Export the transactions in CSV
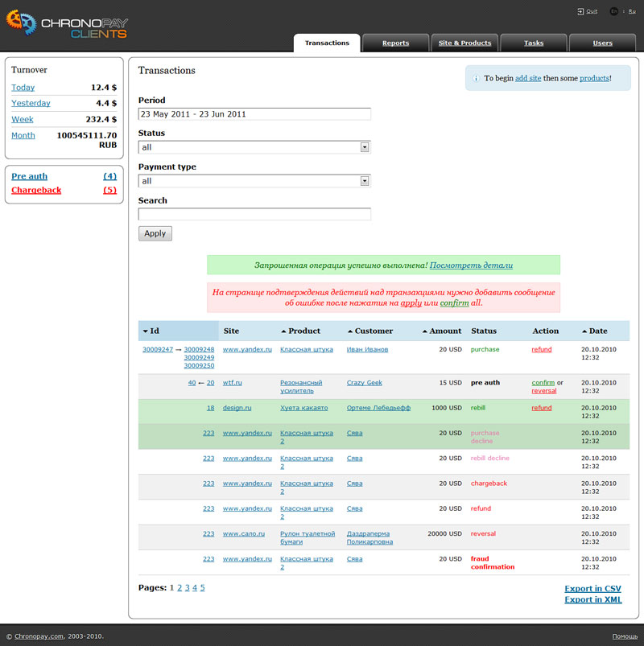This screenshot has width=644, height=646. tap(592, 589)
